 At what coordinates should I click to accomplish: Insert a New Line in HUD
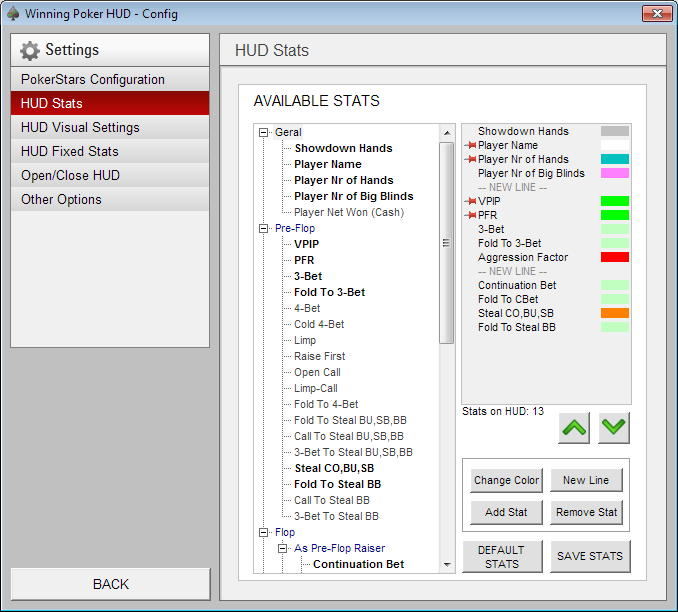click(x=586, y=480)
